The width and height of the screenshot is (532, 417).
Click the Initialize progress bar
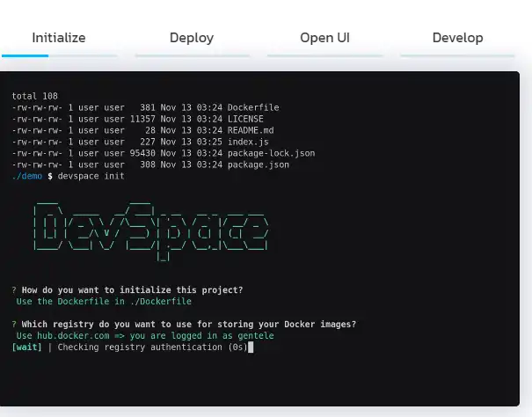pyautogui.click(x=60, y=55)
